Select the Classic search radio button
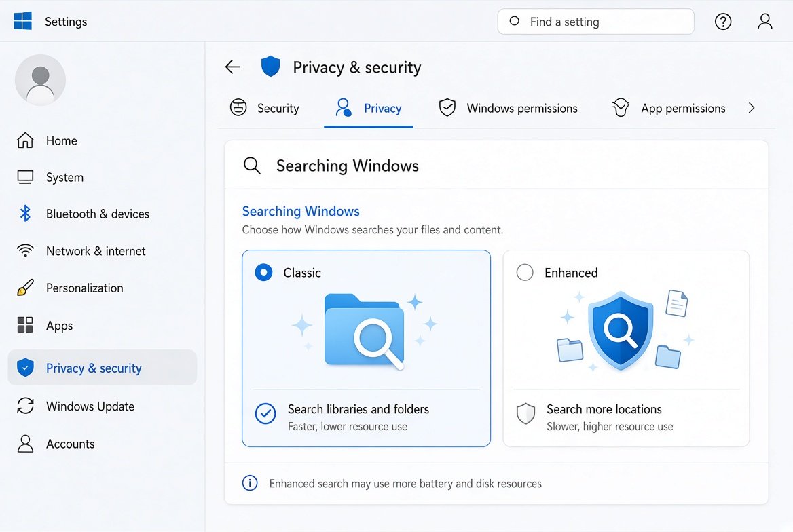Screen dimensions: 793x532 (263, 273)
